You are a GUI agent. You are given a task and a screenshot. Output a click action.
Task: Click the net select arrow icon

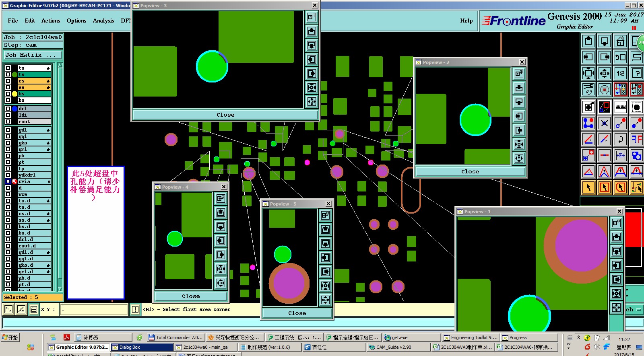637,187
